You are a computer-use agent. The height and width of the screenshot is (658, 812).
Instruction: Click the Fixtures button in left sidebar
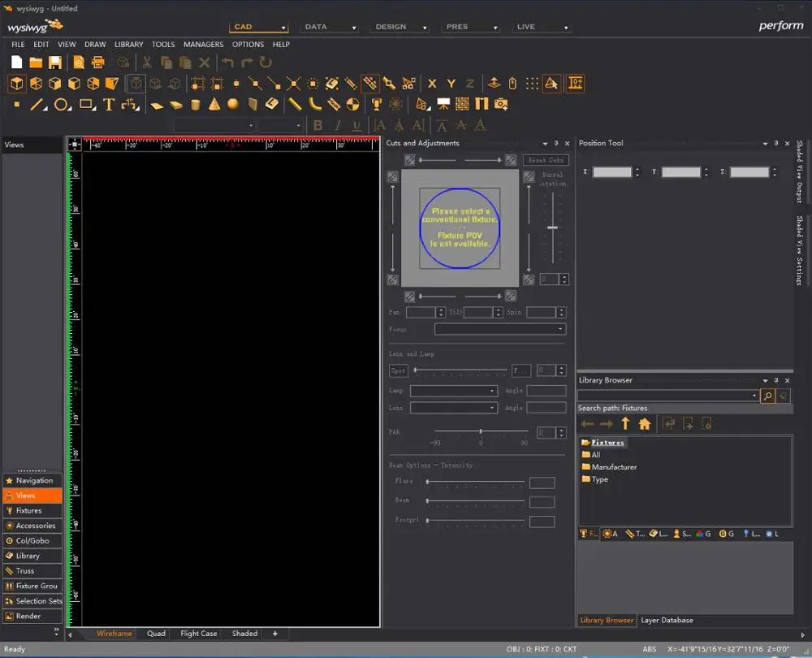[29, 511]
